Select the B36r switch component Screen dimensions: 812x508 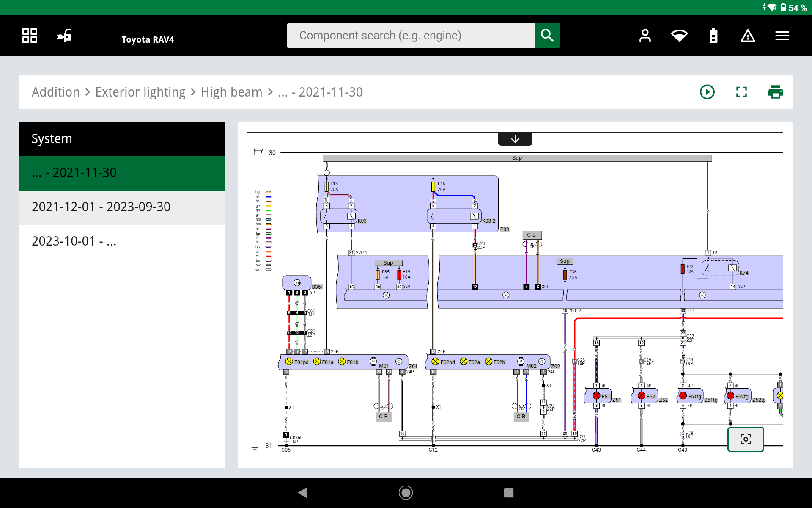[297, 282]
